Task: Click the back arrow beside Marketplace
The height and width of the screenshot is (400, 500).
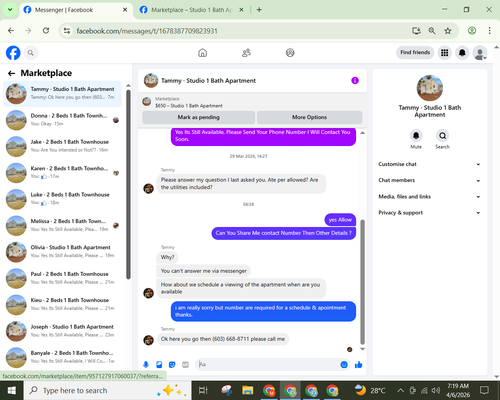Action: [11, 73]
